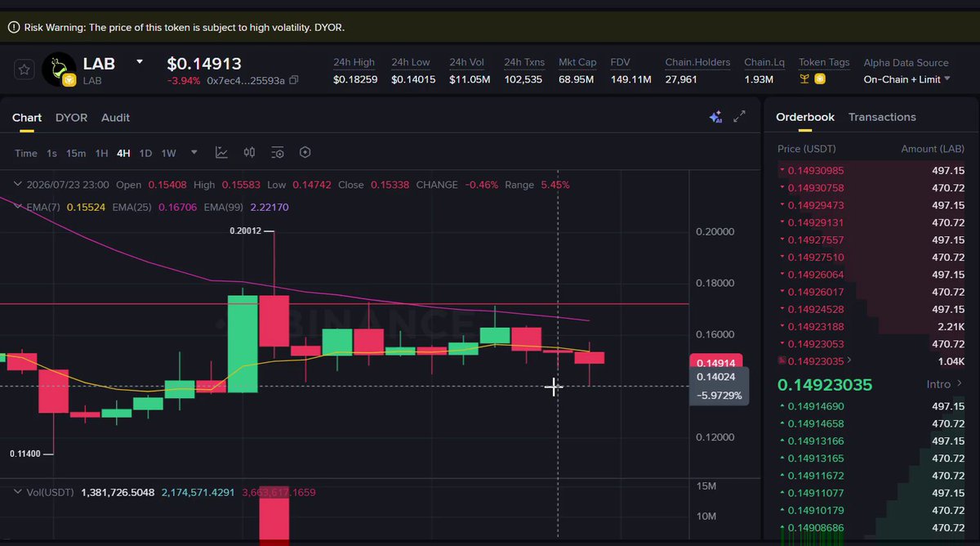Click the bid price 0.14914690 row

[x=871, y=406]
